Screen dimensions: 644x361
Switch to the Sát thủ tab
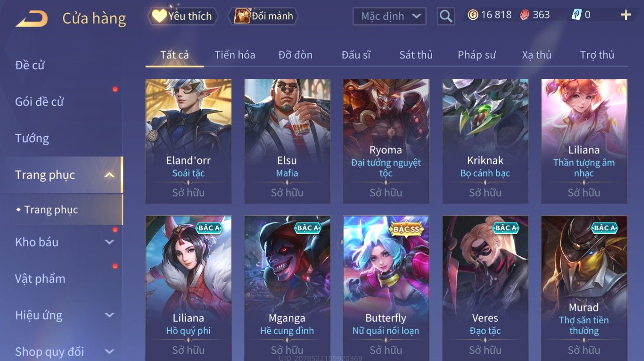[416, 55]
